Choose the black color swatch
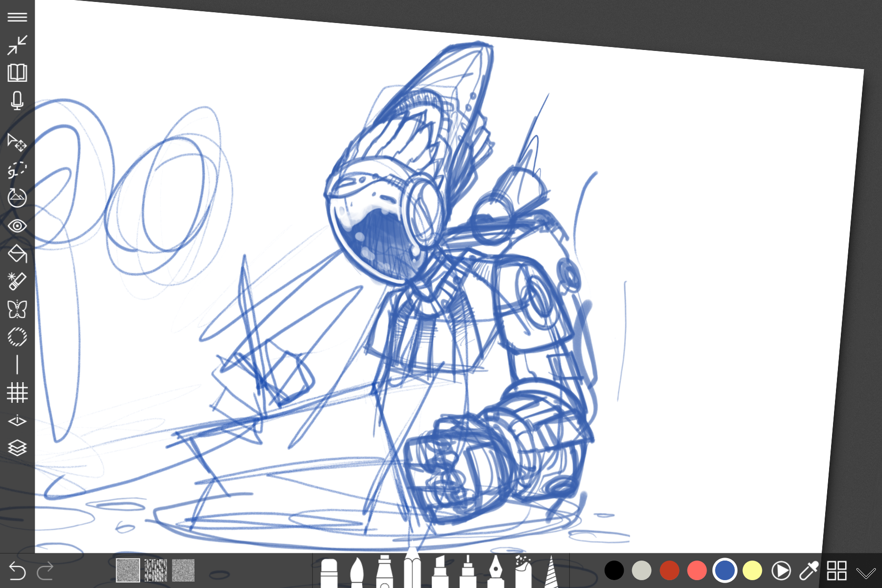This screenshot has width=882, height=588. 614,570
